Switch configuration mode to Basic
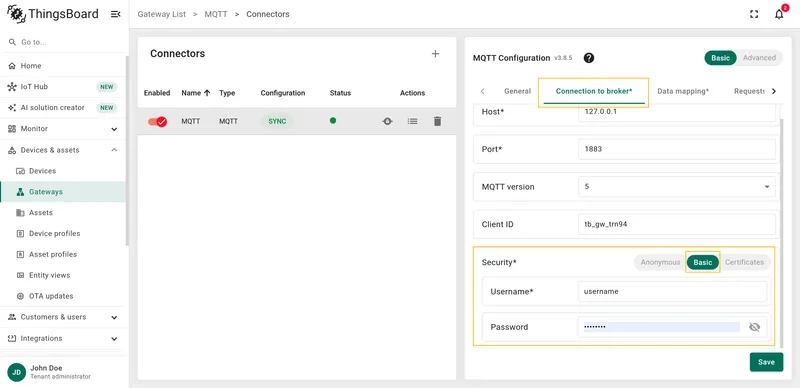This screenshot has width=800, height=388. (720, 58)
